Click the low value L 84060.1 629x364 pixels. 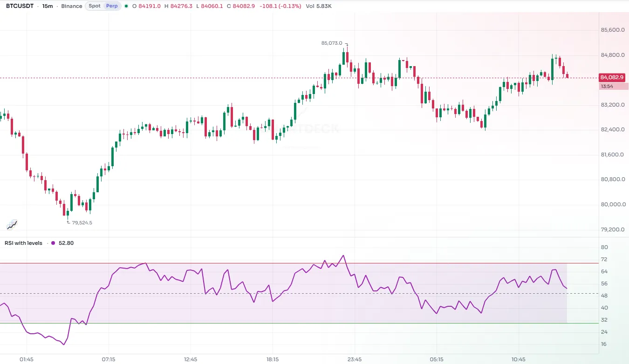[210, 6]
